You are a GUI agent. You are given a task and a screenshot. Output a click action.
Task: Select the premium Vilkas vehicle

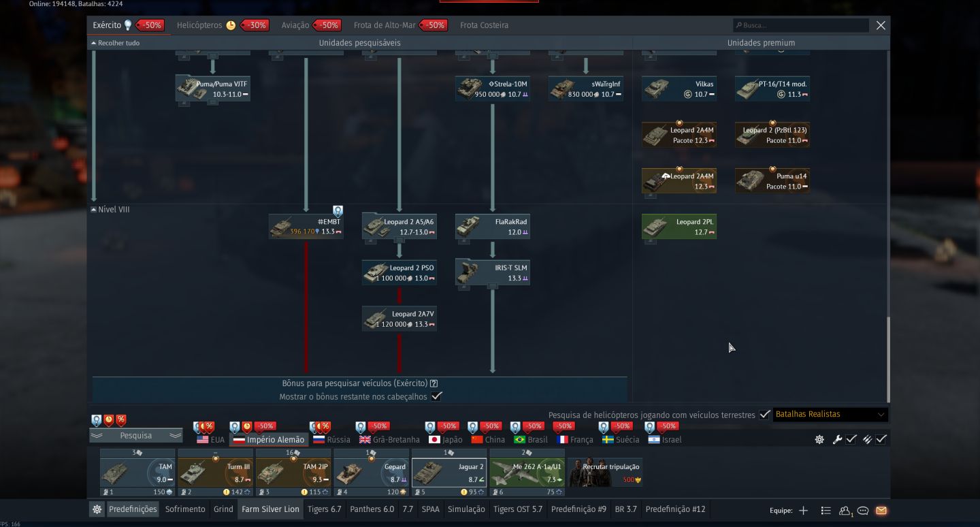[679, 89]
